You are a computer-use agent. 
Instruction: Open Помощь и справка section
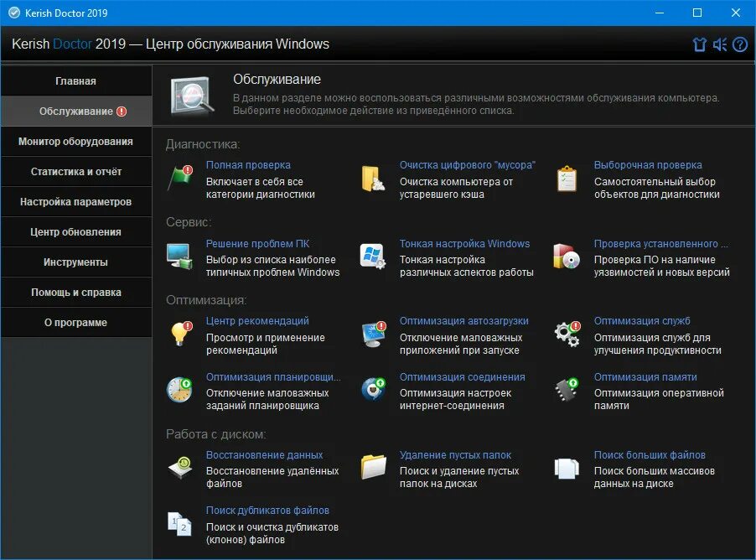76,293
